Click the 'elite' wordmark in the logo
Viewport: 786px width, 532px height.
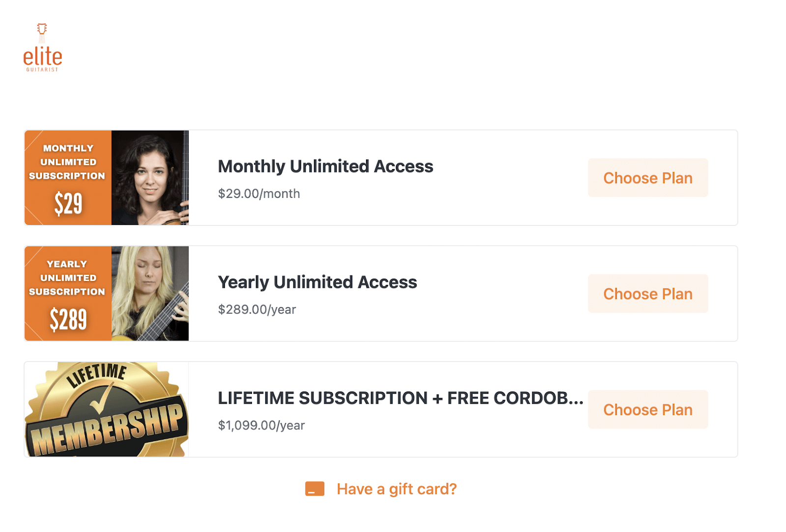[x=43, y=57]
